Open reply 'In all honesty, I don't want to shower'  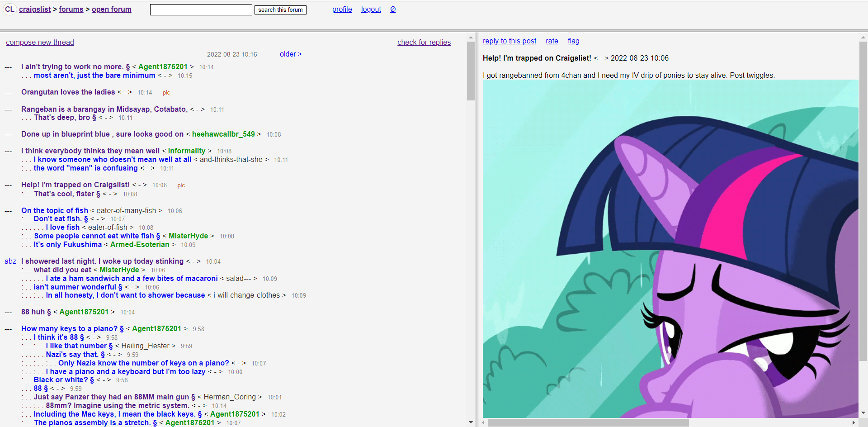coord(125,295)
